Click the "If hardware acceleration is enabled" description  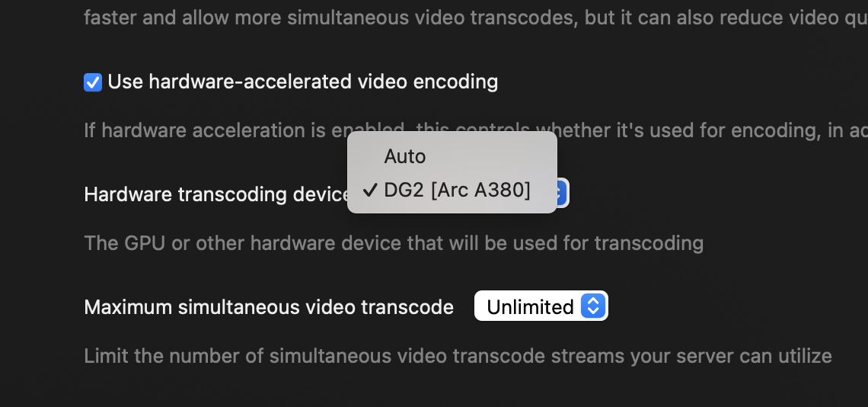click(476, 131)
